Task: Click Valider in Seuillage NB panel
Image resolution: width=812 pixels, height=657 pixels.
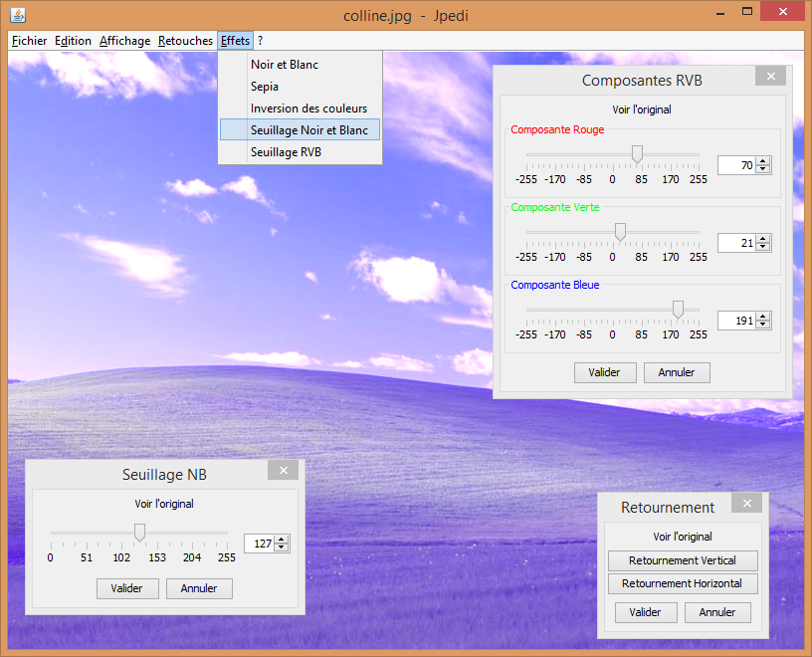Action: click(127, 588)
